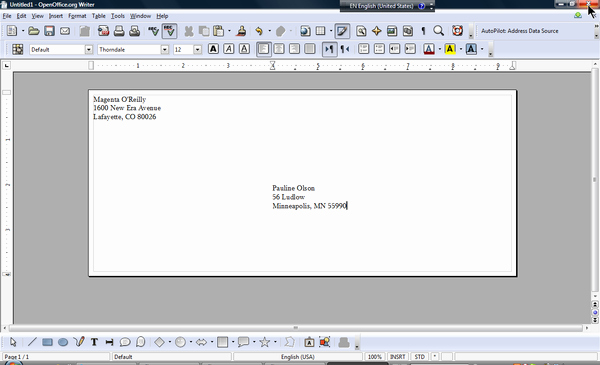Open the New document dropdown arrow

(x=23, y=31)
